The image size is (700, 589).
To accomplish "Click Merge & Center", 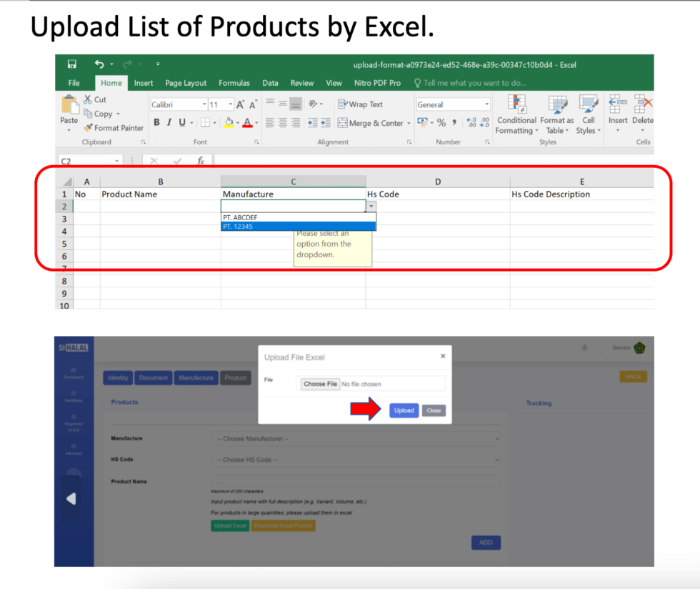I will coord(371,123).
